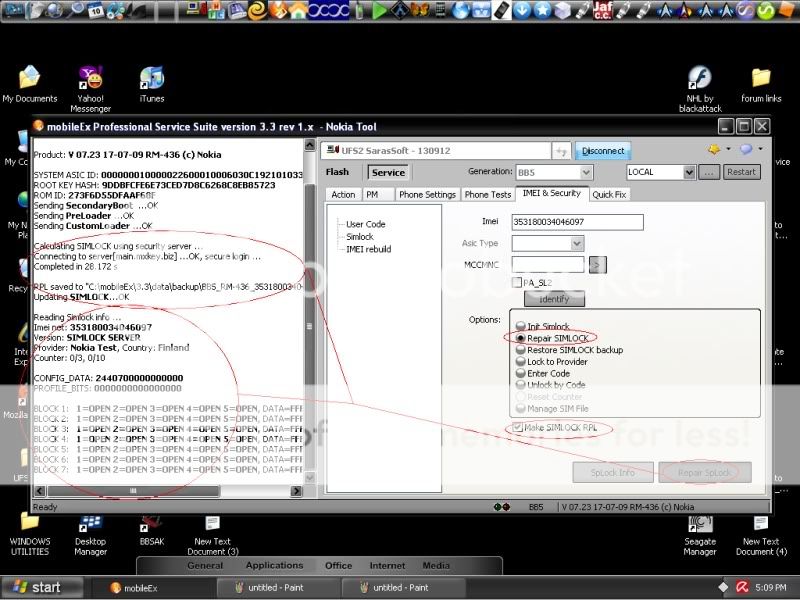This screenshot has height=600, width=800.
Task: Switch to the Action tab
Action: click(343, 194)
